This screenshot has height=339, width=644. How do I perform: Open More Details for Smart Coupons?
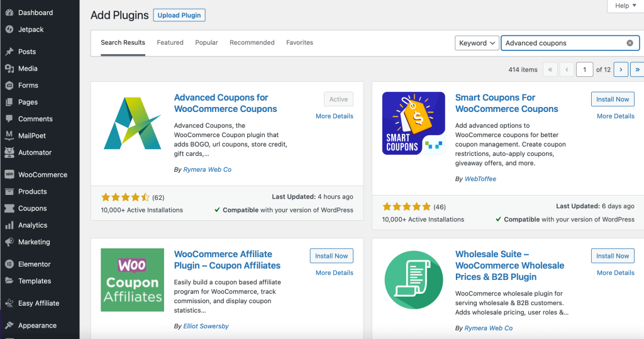[x=616, y=116]
